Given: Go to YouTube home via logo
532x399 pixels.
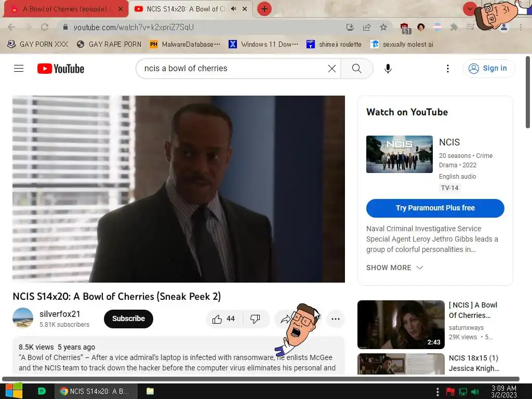Looking at the screenshot, I should click(x=61, y=69).
